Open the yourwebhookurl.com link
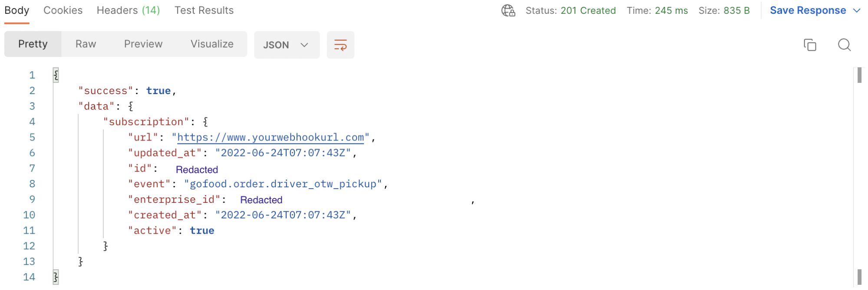The height and width of the screenshot is (290, 868). tap(271, 137)
